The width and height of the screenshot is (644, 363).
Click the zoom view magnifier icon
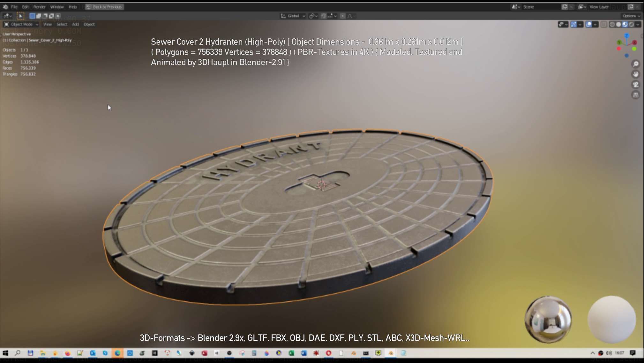tap(636, 64)
